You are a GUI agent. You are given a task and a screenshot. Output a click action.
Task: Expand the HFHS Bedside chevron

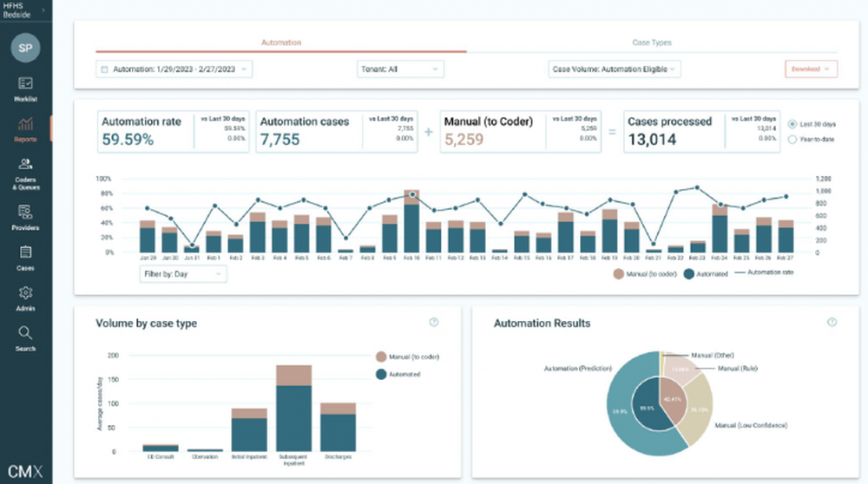[43, 10]
